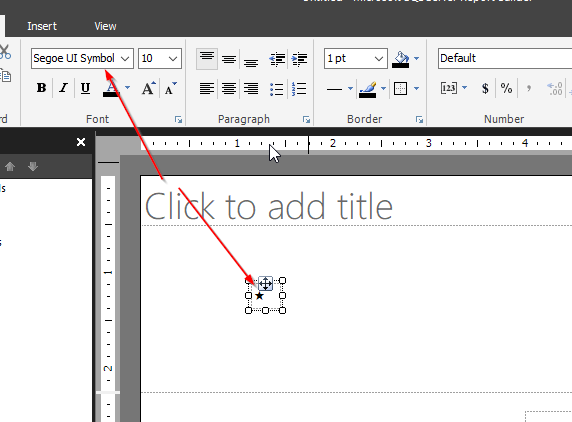The image size is (572, 422).
Task: Open the Default number format dropdown
Action: point(505,58)
